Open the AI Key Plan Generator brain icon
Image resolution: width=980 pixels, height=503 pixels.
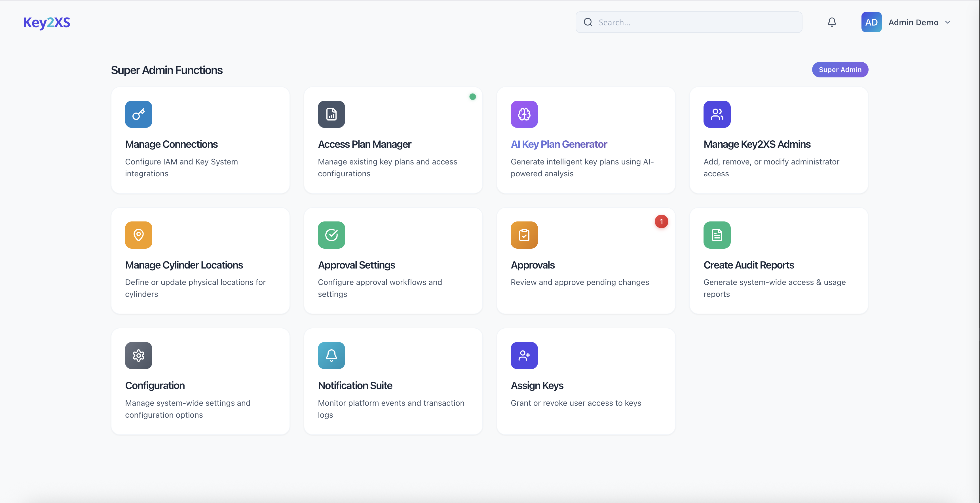(x=524, y=114)
